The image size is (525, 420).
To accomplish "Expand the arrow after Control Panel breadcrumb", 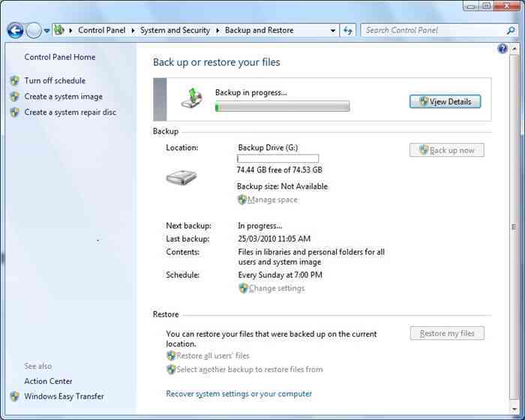I will coord(133,31).
